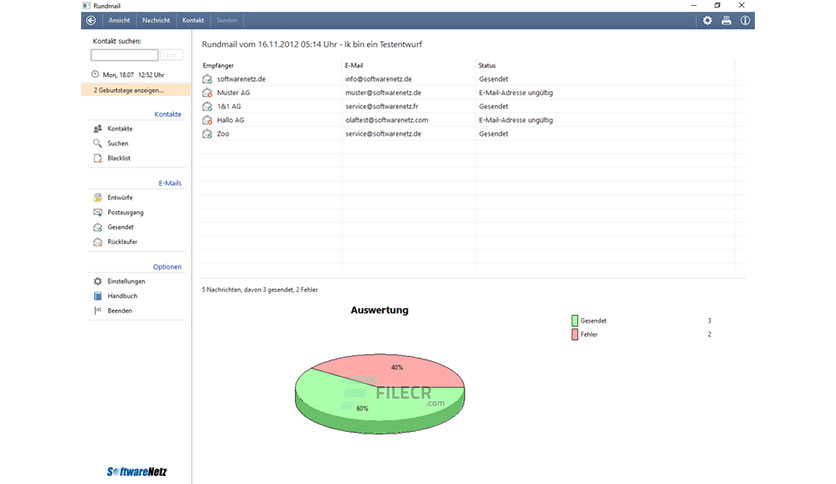Open Gesendet folder in the sidebar

[120, 227]
